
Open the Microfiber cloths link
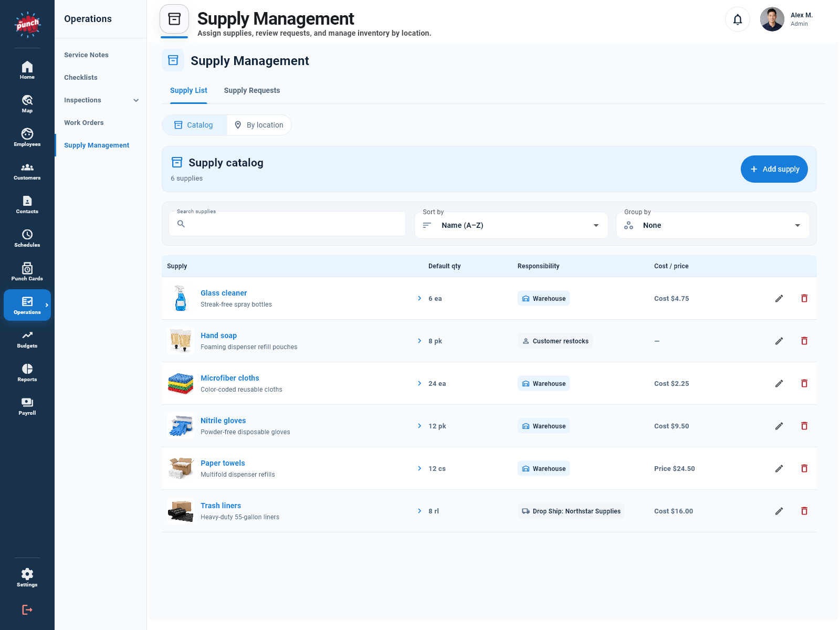coord(230,378)
